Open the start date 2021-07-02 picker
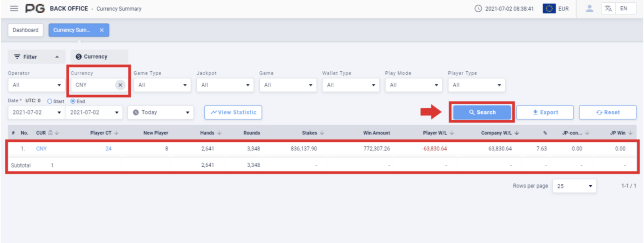Screen dimensions: 644x243 pyautogui.click(x=36, y=113)
